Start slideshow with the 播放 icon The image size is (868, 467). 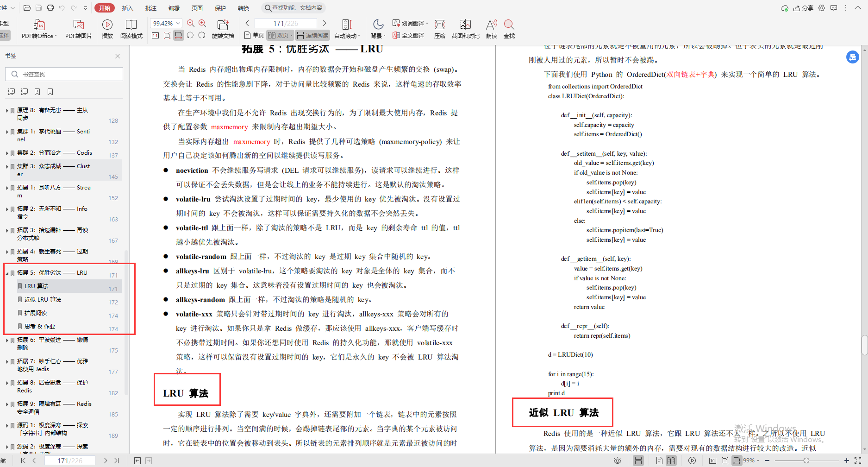pyautogui.click(x=107, y=25)
